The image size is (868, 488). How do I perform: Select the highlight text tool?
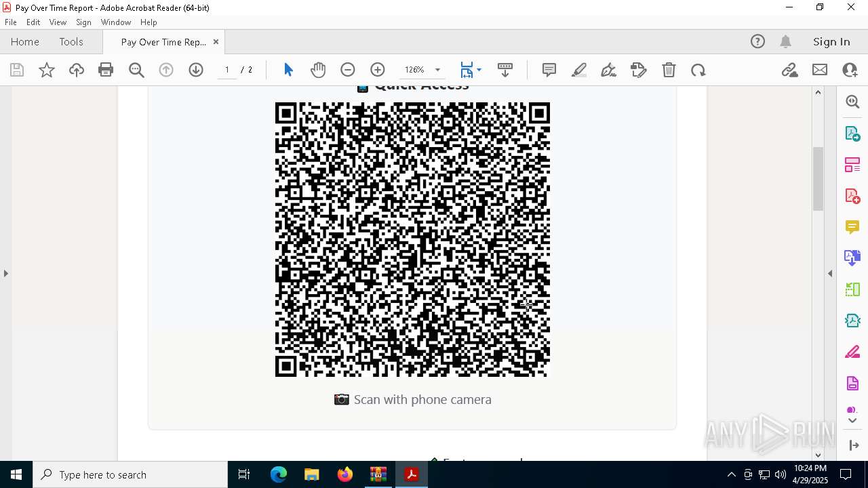(579, 70)
